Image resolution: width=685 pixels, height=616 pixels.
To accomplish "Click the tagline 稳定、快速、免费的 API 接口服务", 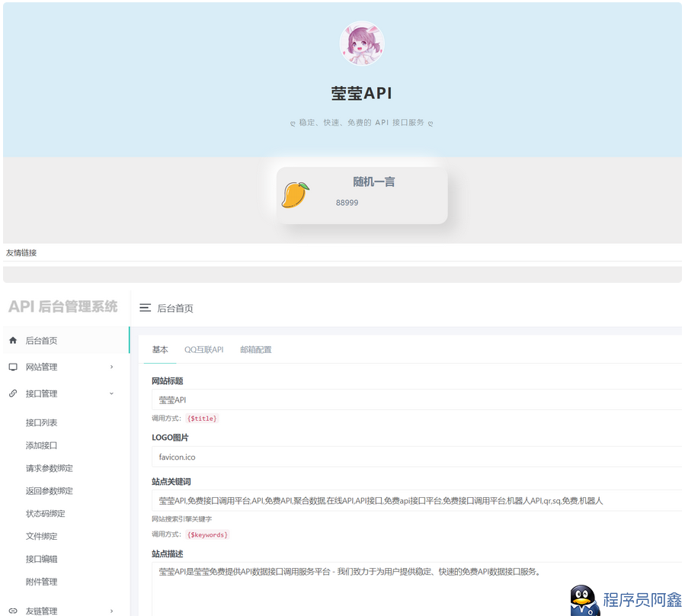I will [361, 123].
